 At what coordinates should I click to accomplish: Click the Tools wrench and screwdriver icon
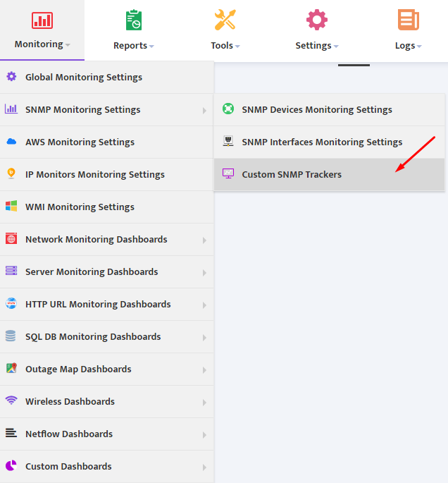point(225,20)
